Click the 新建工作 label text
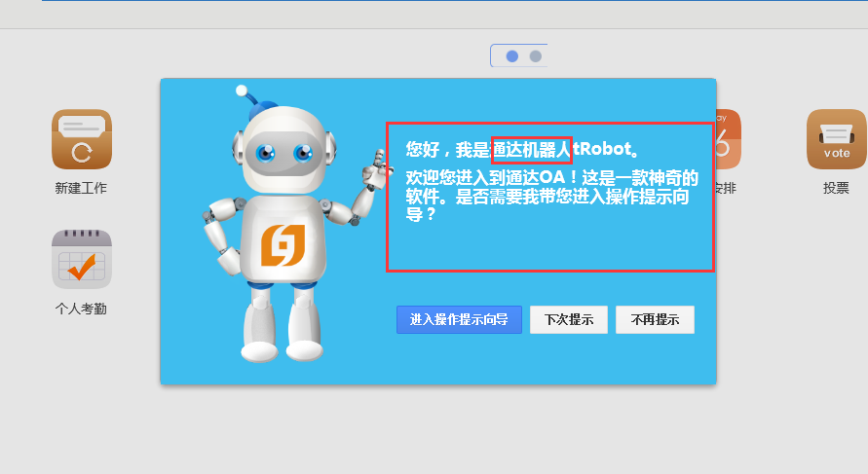The image size is (868, 474). click(81, 188)
